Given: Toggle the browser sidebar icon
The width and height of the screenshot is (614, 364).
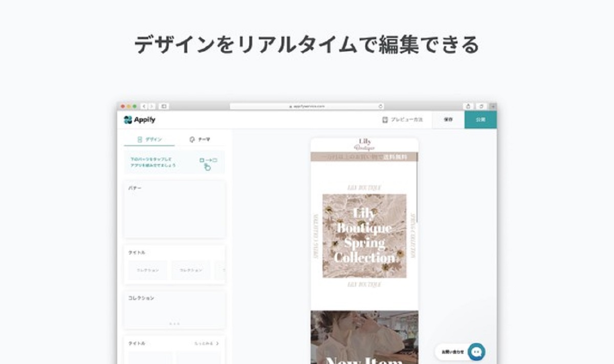Looking at the screenshot, I should (164, 106).
